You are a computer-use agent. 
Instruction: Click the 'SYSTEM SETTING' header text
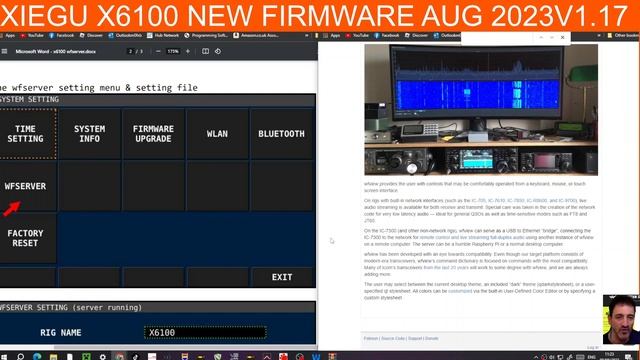pyautogui.click(x=29, y=99)
